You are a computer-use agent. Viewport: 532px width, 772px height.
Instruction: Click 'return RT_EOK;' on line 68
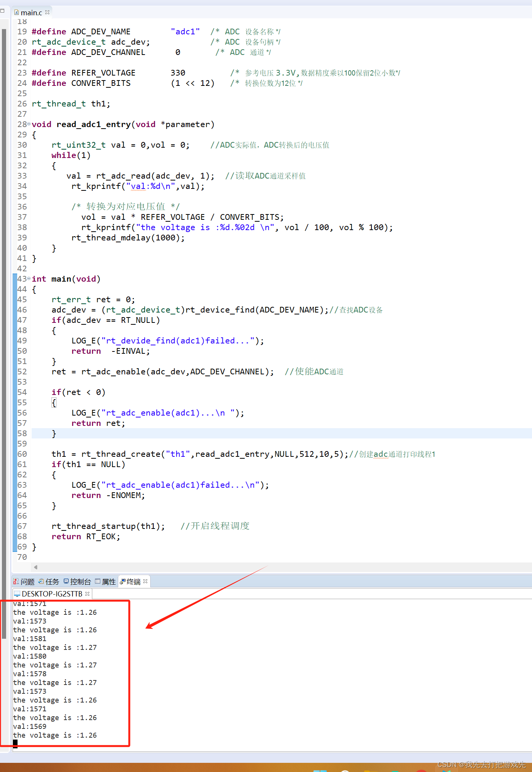tap(86, 537)
